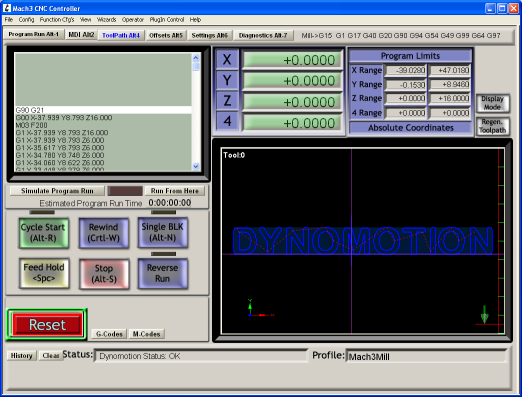
Task: Click the Mach3 title bar app icon
Action: (7, 8)
